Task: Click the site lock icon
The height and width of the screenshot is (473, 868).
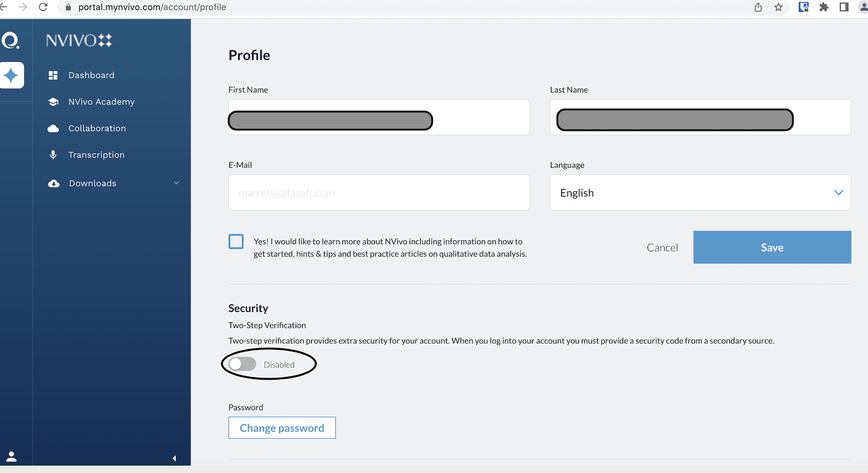Action: tap(68, 7)
